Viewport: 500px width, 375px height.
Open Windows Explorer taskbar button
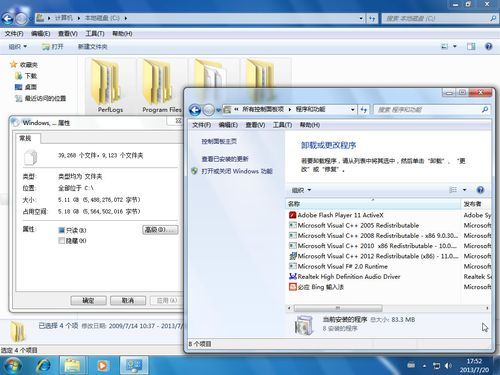(72, 365)
